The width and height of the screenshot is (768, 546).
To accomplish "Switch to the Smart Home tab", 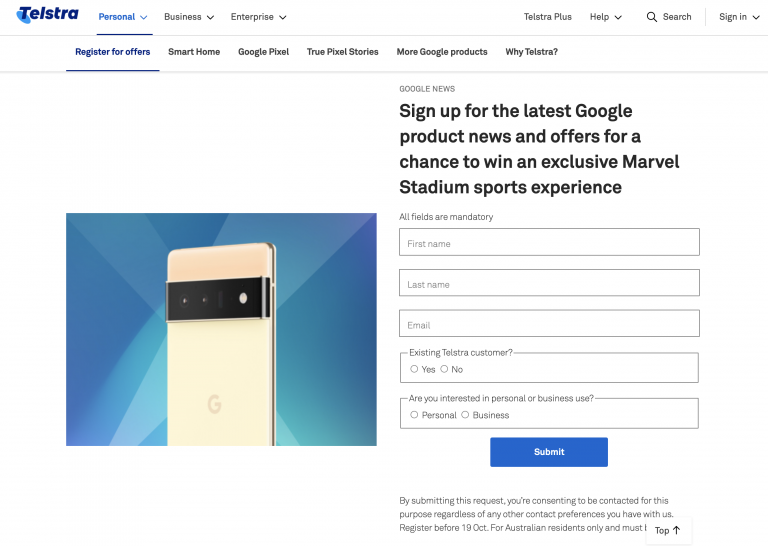I will (x=194, y=52).
